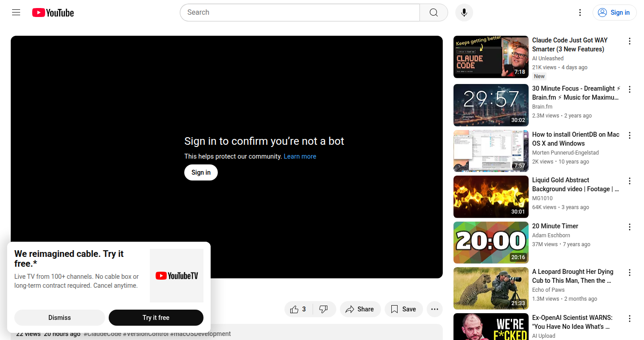Click the 1.3M views 2 months ago text
Screen dimensions: 644x340
[x=564, y=299]
